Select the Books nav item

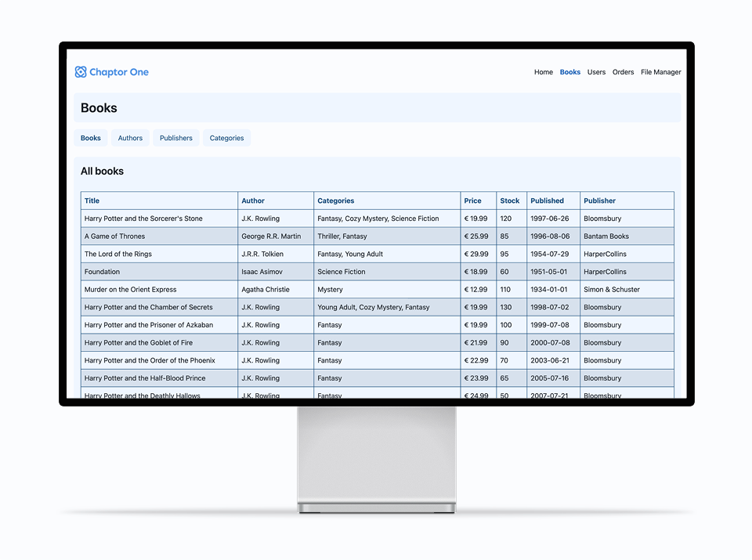569,72
